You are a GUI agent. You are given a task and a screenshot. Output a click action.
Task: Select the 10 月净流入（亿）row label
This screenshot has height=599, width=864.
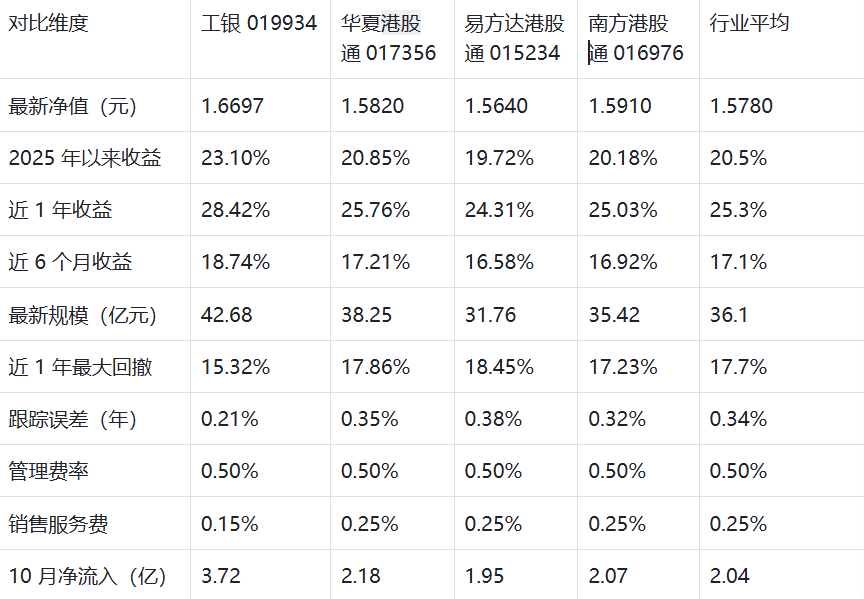pos(95,574)
